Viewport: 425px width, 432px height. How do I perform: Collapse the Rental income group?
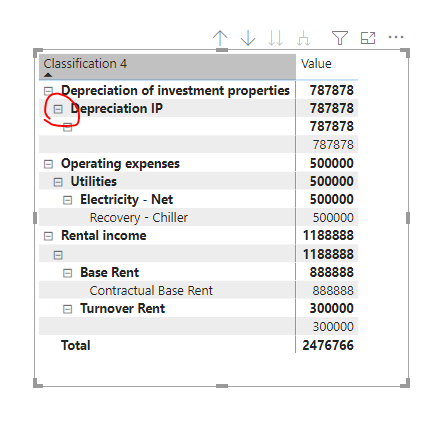(x=48, y=236)
